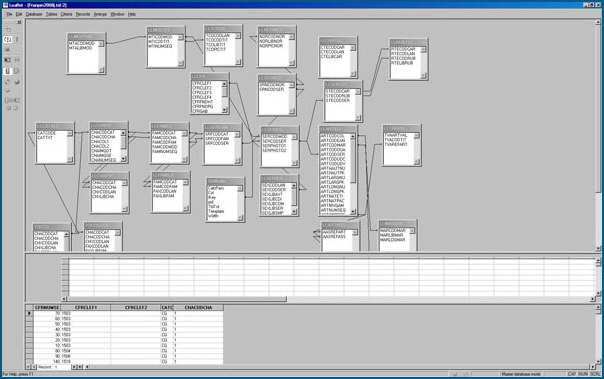Open the Criteria menu
Image resolution: width=604 pixels, height=379 pixels.
click(66, 14)
